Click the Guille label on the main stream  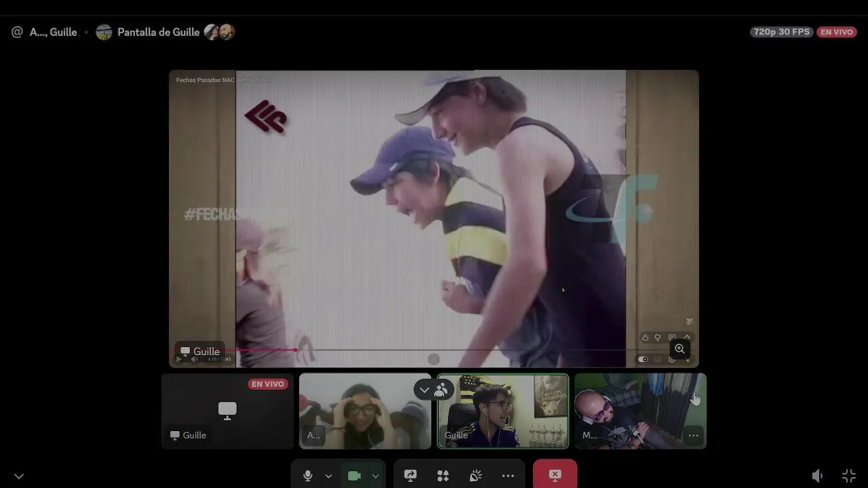point(200,351)
